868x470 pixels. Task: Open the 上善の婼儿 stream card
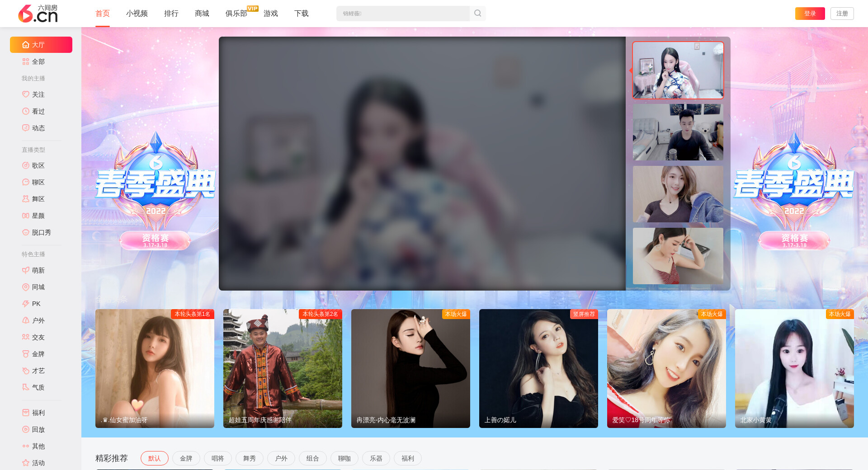pos(538,368)
